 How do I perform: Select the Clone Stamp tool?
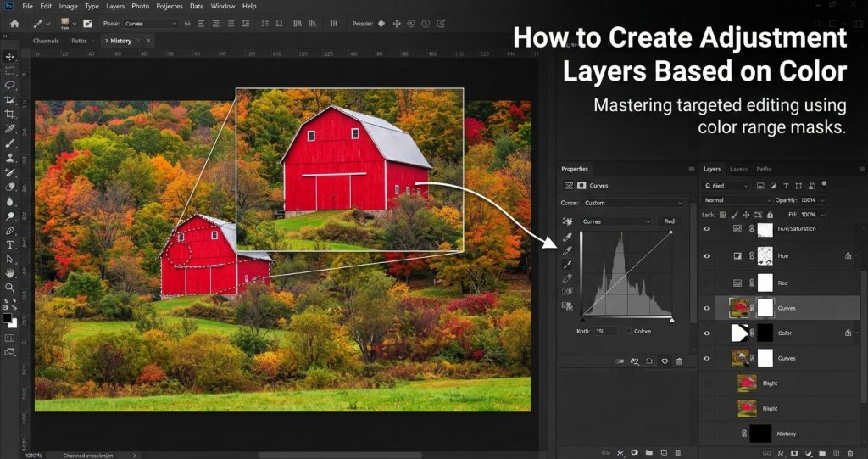point(9,158)
